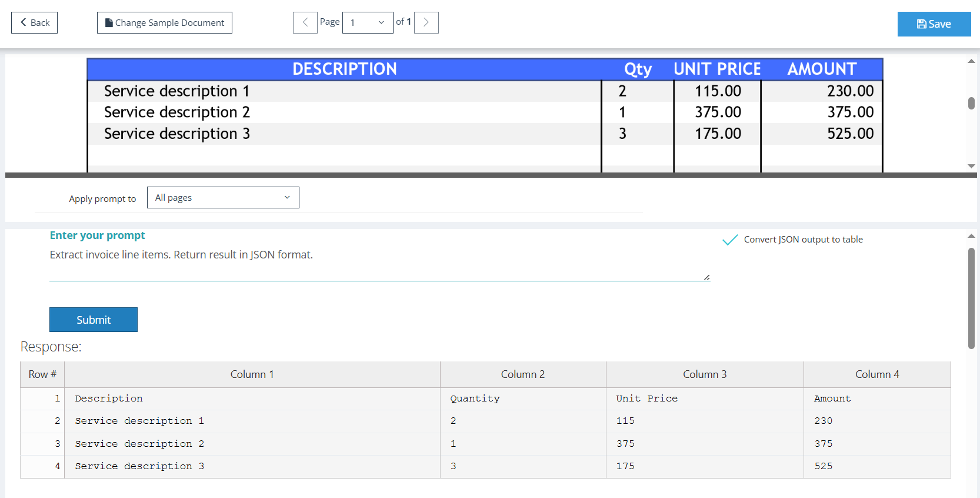This screenshot has height=498, width=980.
Task: Click the '175' unit price response cell
Action: click(705, 466)
